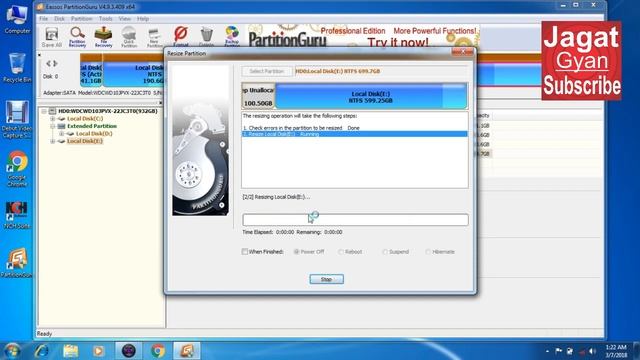
Task: Launch Internet Explorer from the taskbar
Action: tap(42, 351)
